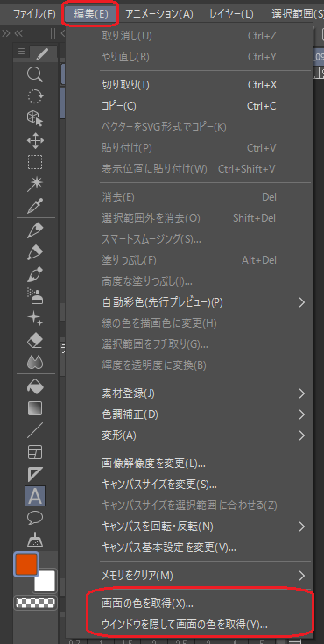Select the Figure line tool
Viewport: 324px width, 644px height.
(x=35, y=430)
